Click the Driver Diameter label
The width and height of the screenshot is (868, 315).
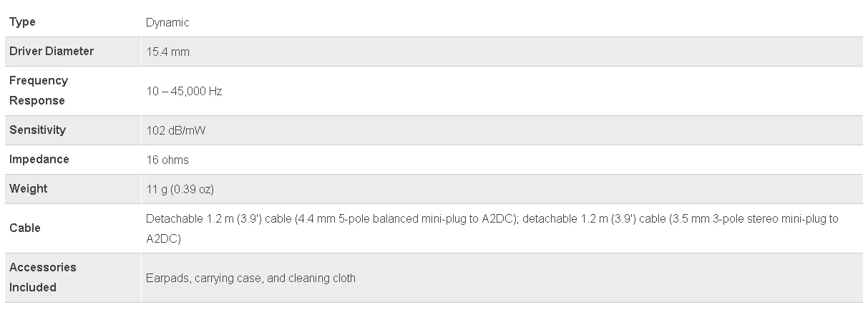[x=52, y=52]
